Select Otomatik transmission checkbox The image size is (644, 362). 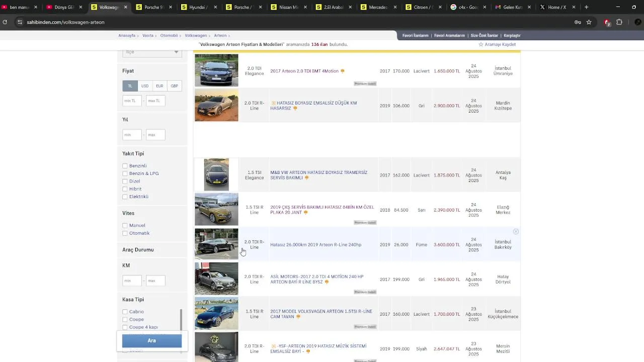coord(125,233)
